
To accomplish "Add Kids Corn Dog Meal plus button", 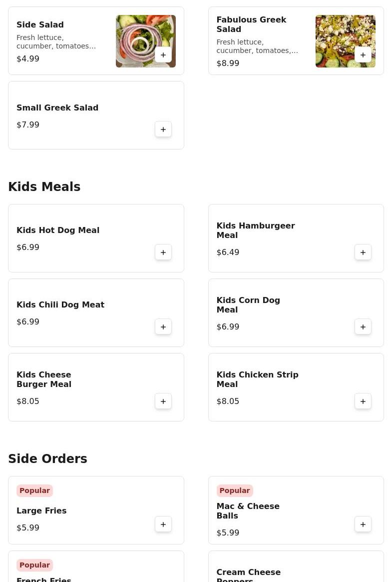I will coord(363,327).
